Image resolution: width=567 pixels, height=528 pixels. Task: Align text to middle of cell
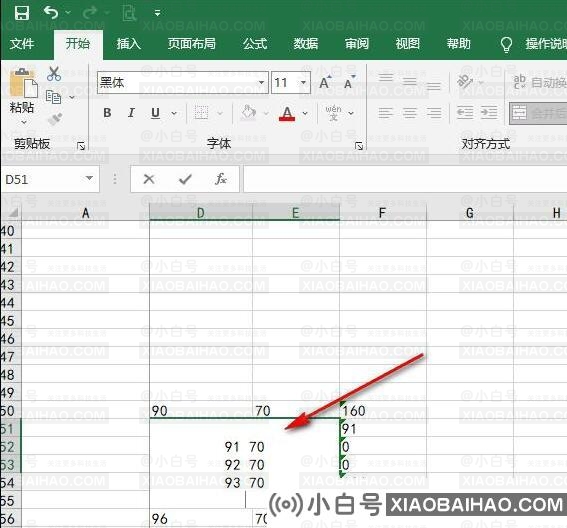click(410, 82)
